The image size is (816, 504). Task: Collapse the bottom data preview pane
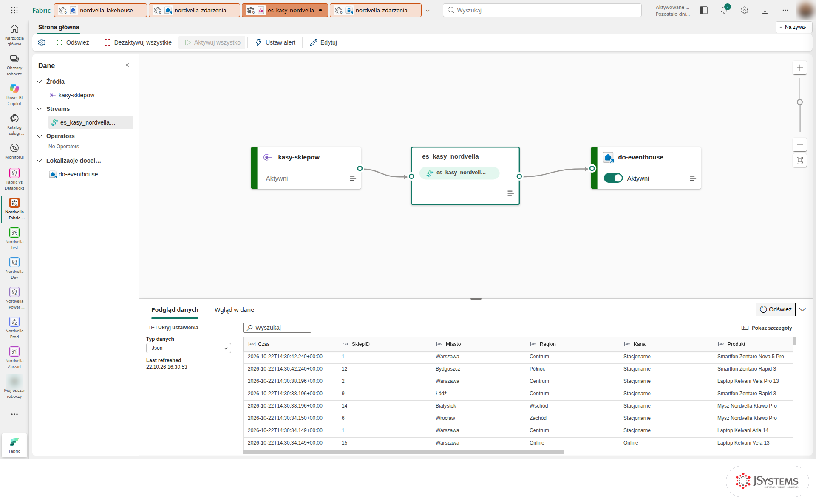click(802, 309)
